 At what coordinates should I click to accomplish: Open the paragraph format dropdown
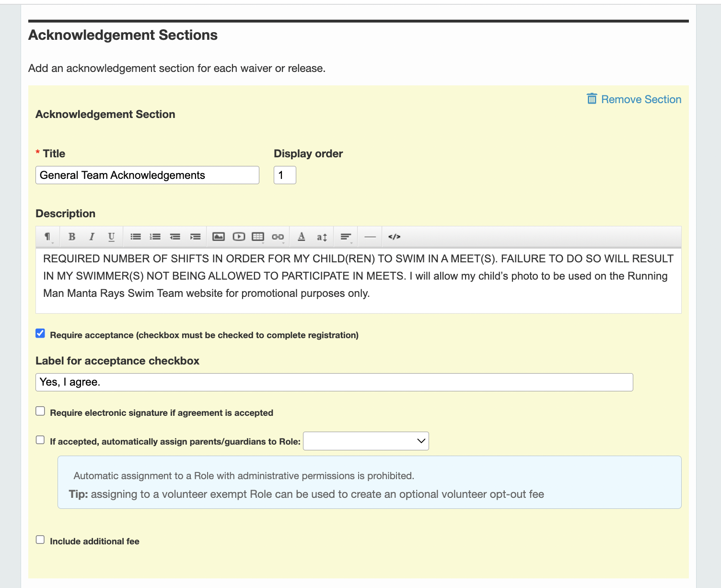point(47,236)
